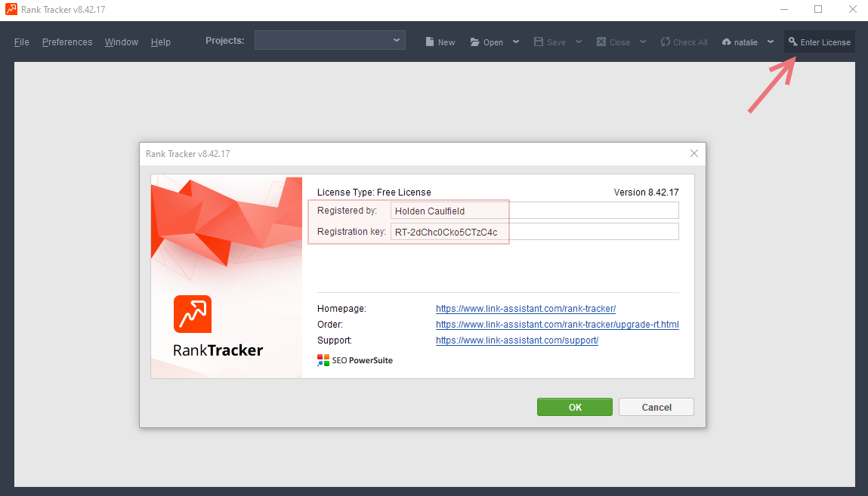This screenshot has height=496, width=868.
Task: Expand the Save dropdown arrow
Action: click(579, 42)
